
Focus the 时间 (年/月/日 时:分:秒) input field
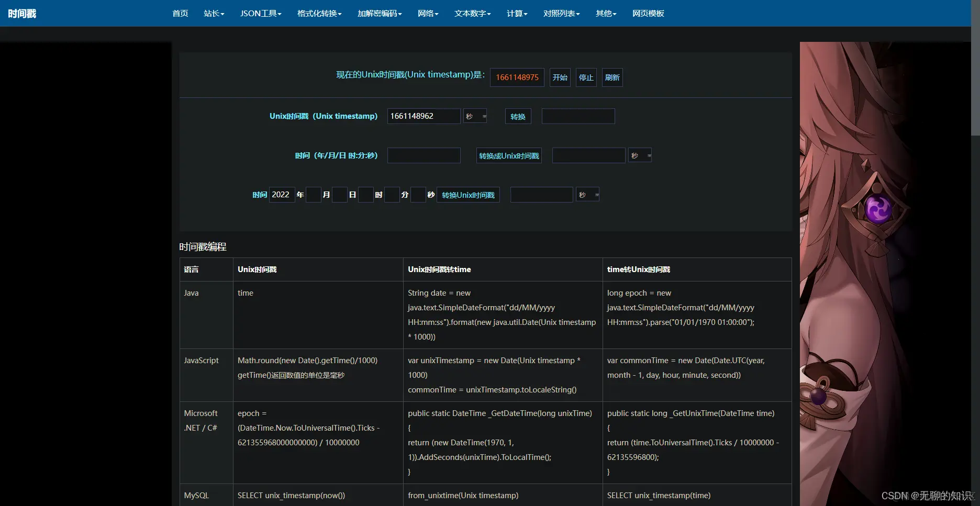pyautogui.click(x=424, y=155)
